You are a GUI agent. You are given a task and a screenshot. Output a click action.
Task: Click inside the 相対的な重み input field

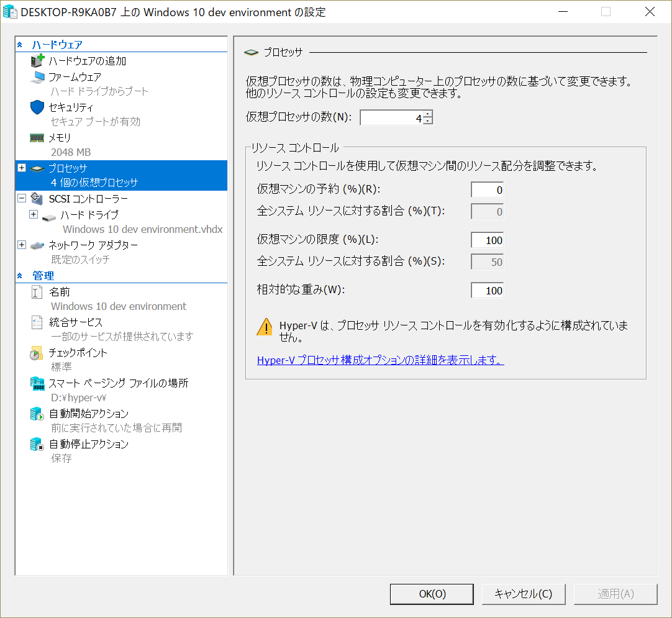pos(487,290)
